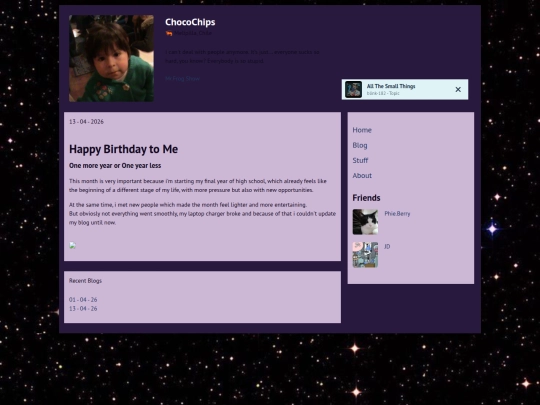
Task: Click the ChocoChips profile photo
Action: 111,58
